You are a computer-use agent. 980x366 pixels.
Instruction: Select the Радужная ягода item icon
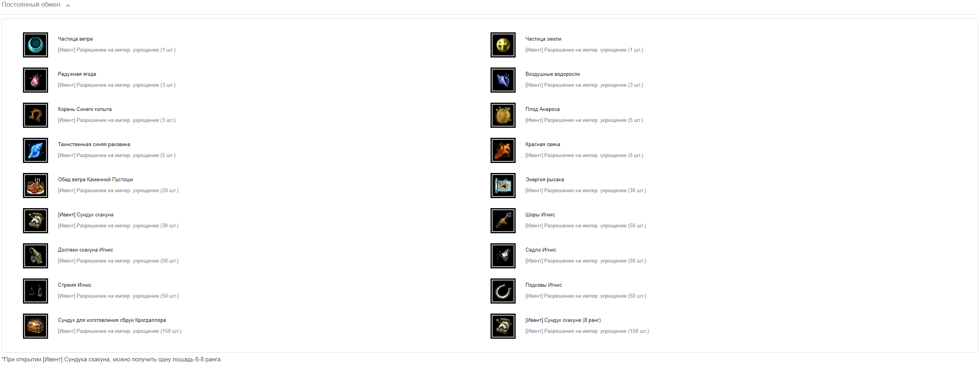click(x=36, y=80)
